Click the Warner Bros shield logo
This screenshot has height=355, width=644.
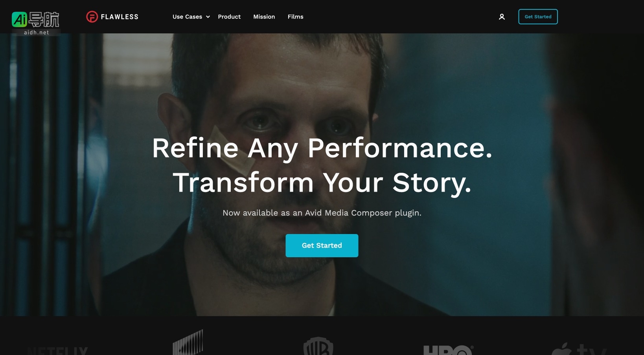click(318, 346)
